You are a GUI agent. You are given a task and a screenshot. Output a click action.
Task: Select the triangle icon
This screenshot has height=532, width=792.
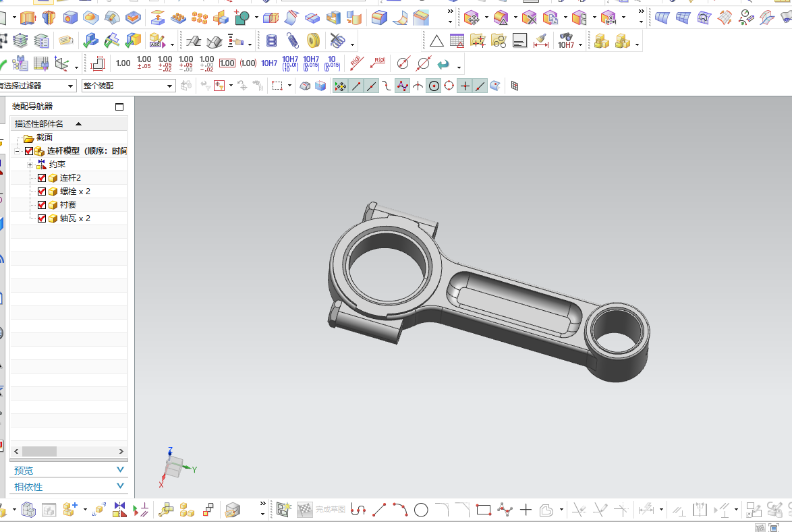(x=436, y=41)
